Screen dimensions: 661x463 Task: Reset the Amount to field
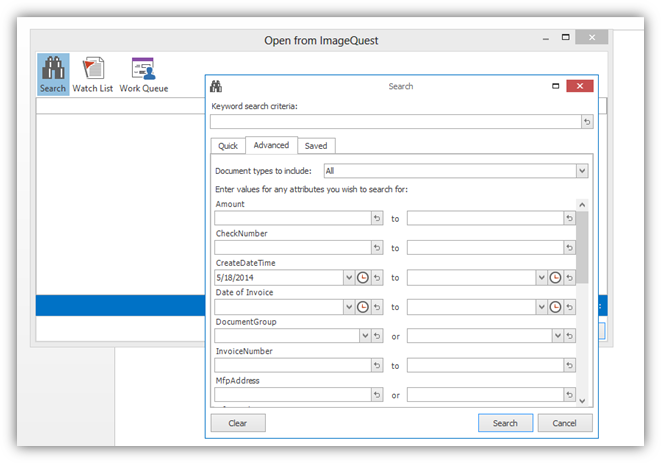click(x=570, y=218)
